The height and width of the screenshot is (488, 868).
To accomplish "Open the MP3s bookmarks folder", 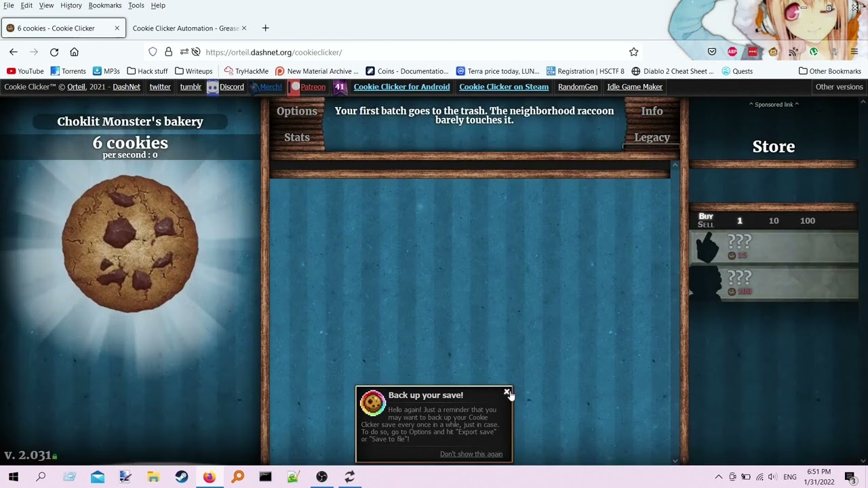I will [106, 71].
